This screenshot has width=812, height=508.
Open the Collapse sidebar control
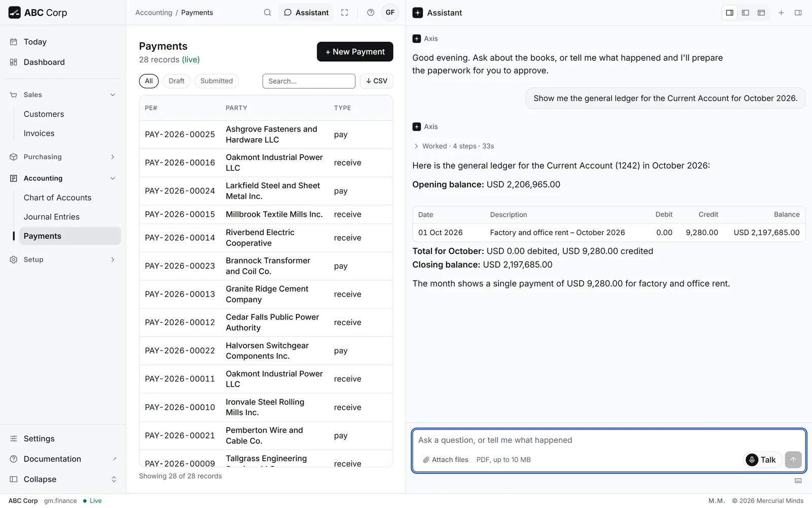click(x=63, y=479)
